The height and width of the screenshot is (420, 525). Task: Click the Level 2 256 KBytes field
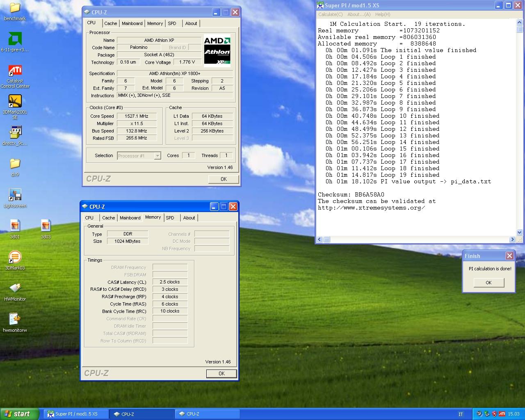point(212,131)
